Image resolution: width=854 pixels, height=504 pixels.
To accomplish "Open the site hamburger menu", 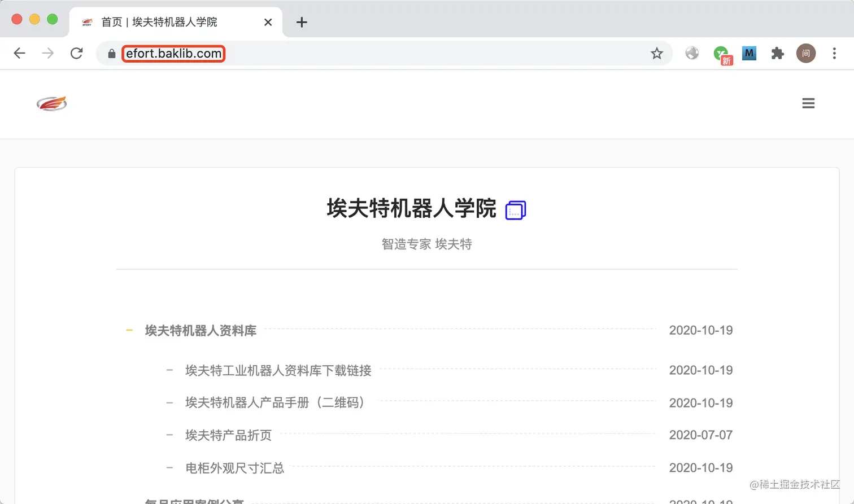I will pyautogui.click(x=808, y=103).
